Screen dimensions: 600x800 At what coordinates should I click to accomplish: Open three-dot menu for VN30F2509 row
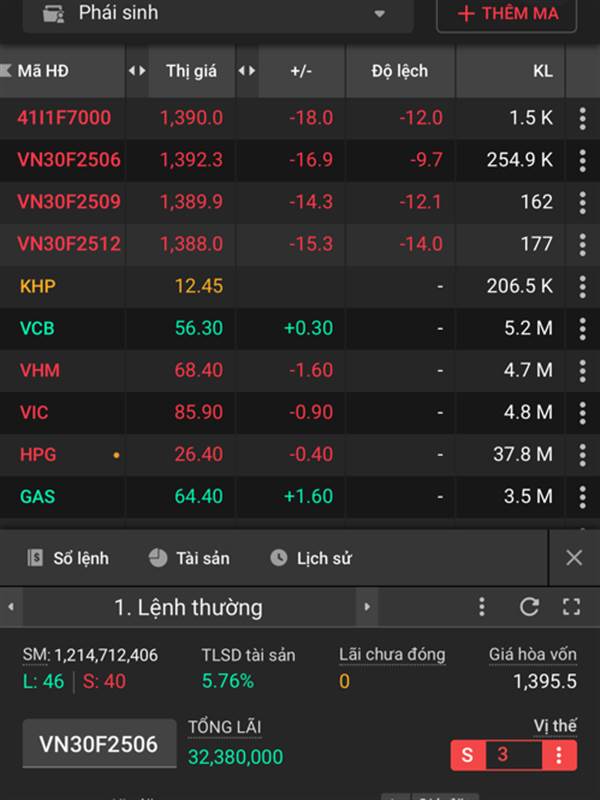[583, 203]
